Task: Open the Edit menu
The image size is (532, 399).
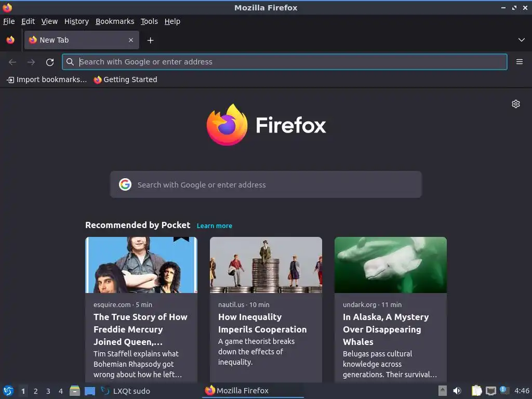Action: point(28,21)
